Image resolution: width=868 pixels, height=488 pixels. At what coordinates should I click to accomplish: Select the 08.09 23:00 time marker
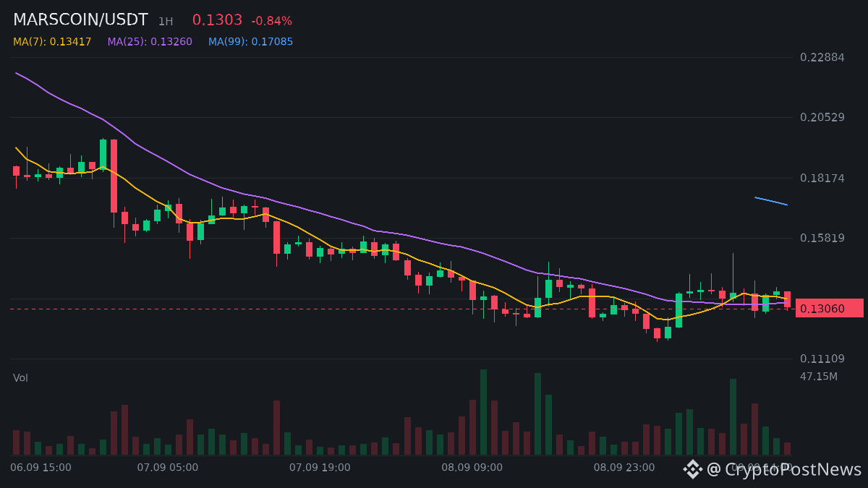(x=624, y=468)
